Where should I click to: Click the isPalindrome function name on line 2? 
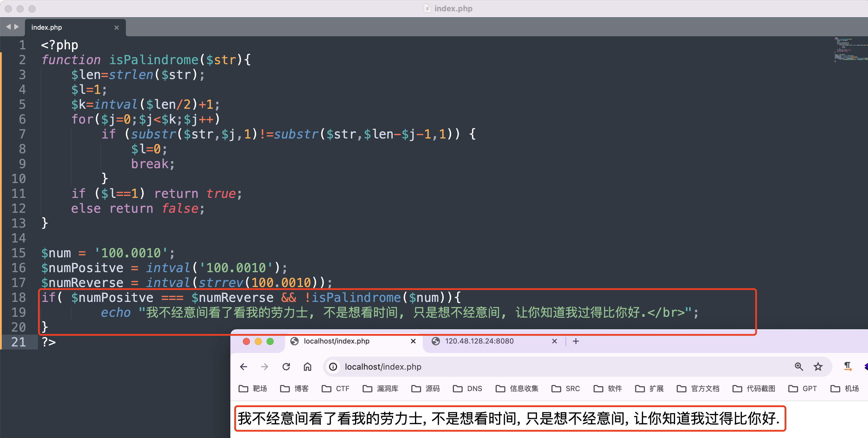click(154, 60)
